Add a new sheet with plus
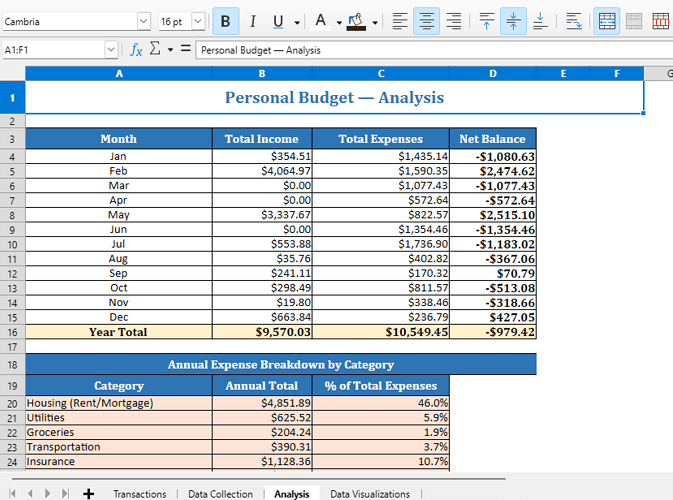Viewport: 673px width, 500px height. [x=88, y=494]
